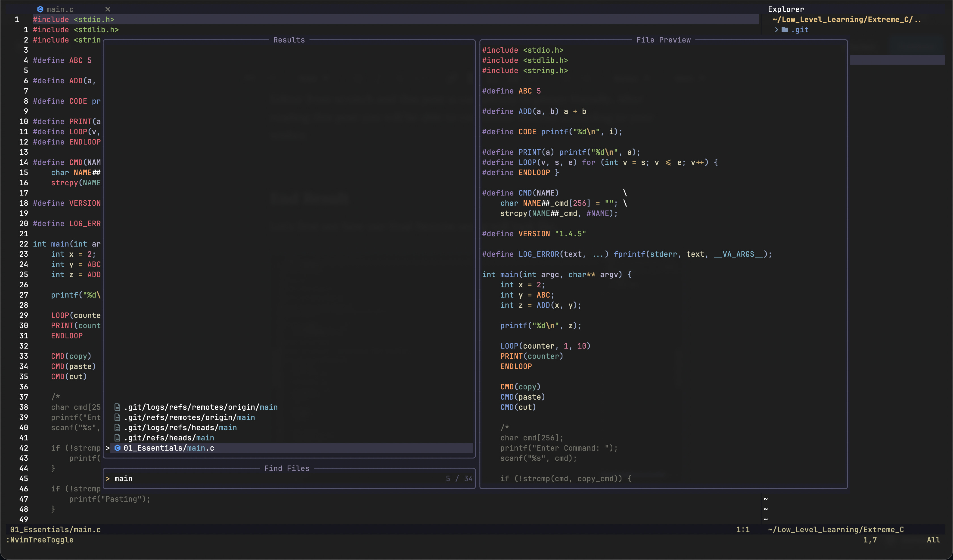This screenshot has width=953, height=560.
Task: Focus the Find Files search input
Action: click(x=265, y=478)
